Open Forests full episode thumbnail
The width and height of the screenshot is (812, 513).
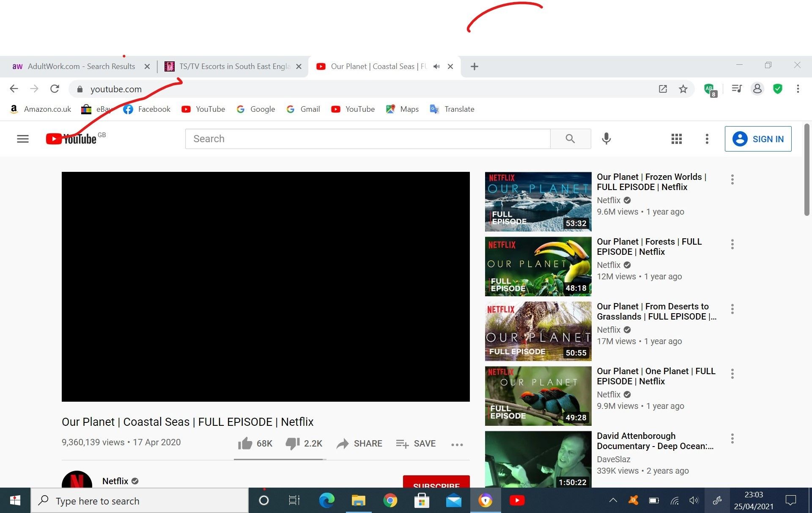tap(538, 266)
